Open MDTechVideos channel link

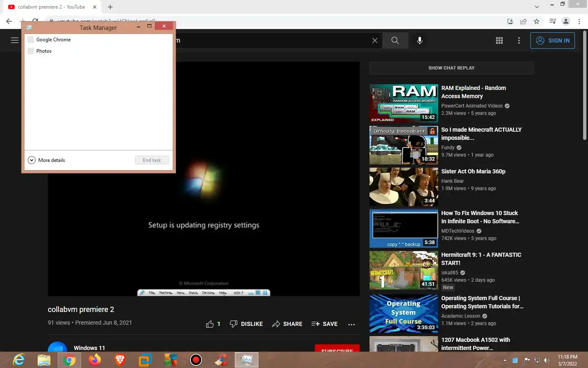458,231
